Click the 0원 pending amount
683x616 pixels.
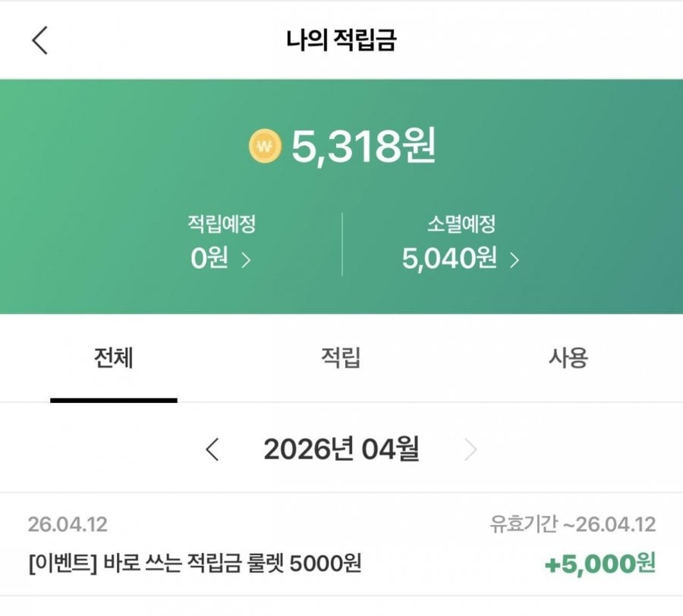point(209,259)
